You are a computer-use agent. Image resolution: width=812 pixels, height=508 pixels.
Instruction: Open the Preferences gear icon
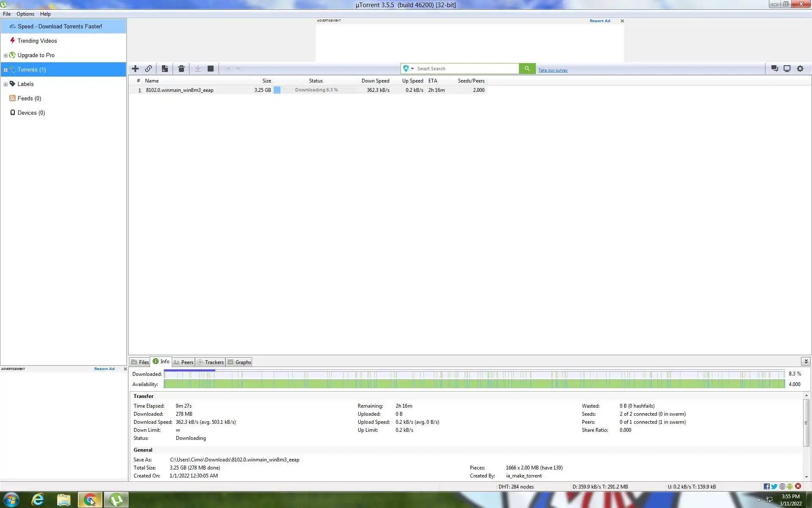coord(800,69)
